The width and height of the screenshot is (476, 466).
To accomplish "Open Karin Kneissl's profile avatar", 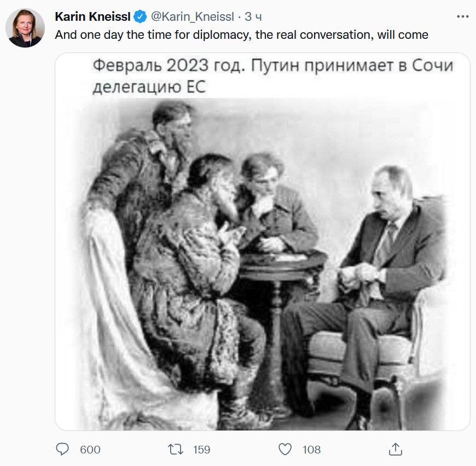I will [25, 28].
